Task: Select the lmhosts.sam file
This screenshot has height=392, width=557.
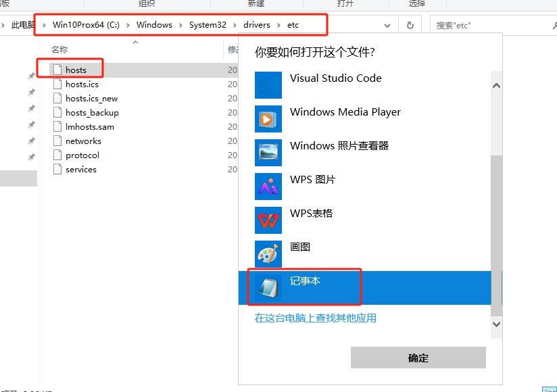Action: tap(83, 126)
